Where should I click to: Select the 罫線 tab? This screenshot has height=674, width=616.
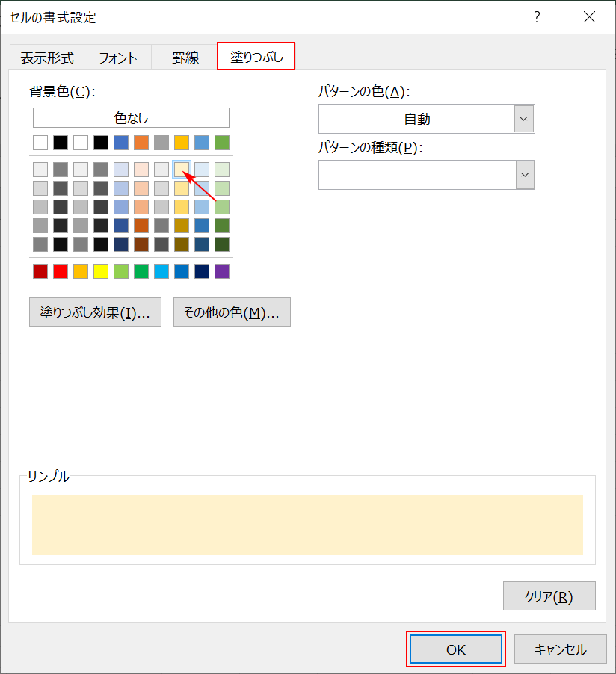pyautogui.click(x=184, y=56)
